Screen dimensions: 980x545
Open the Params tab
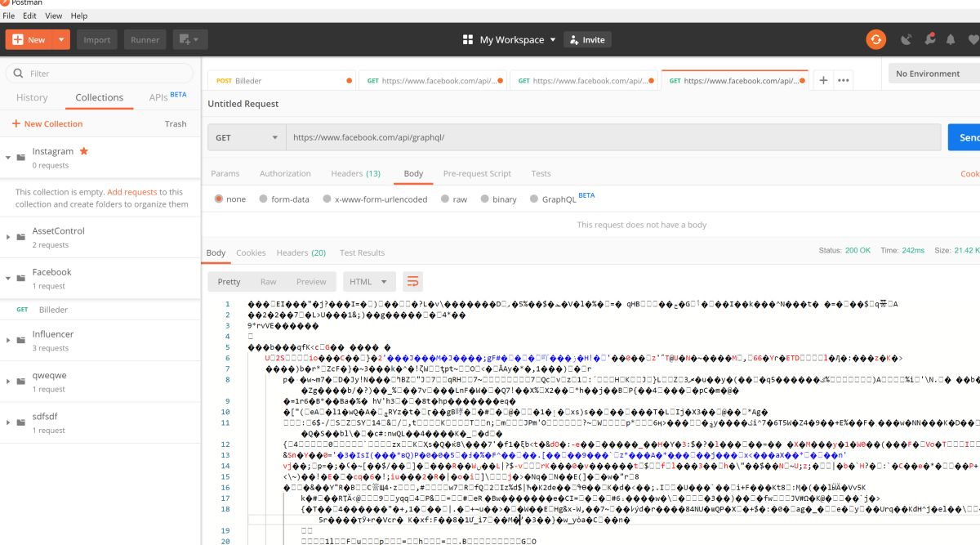tap(225, 173)
